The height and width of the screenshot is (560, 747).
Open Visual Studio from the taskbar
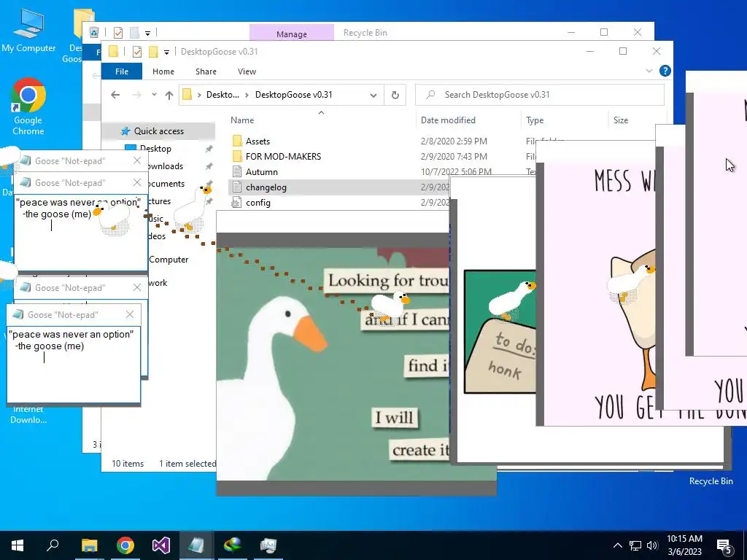click(161, 545)
